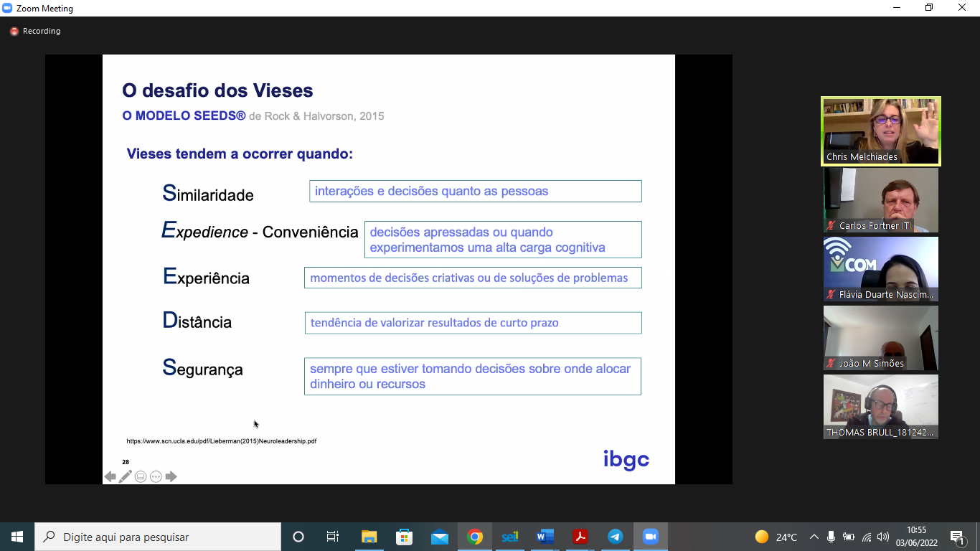Select the pen annotation tool in slideshow controls
The height and width of the screenshot is (551, 980).
click(124, 476)
